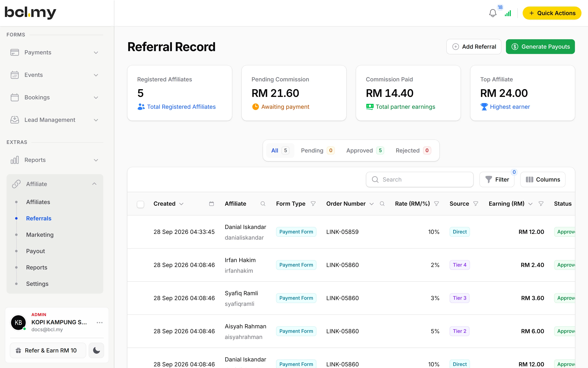Click the Events calendar icon in sidebar

click(14, 75)
